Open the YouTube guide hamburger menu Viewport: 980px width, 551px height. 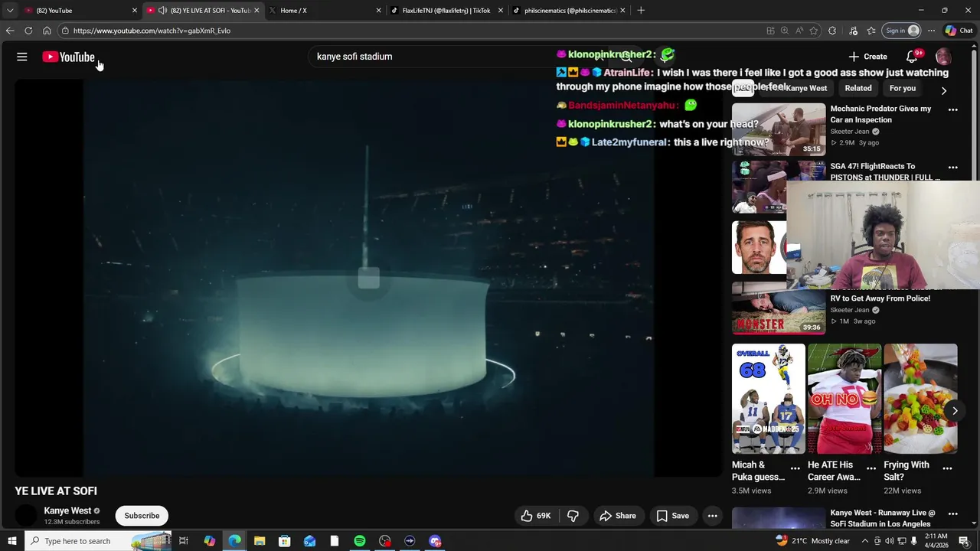(x=22, y=57)
